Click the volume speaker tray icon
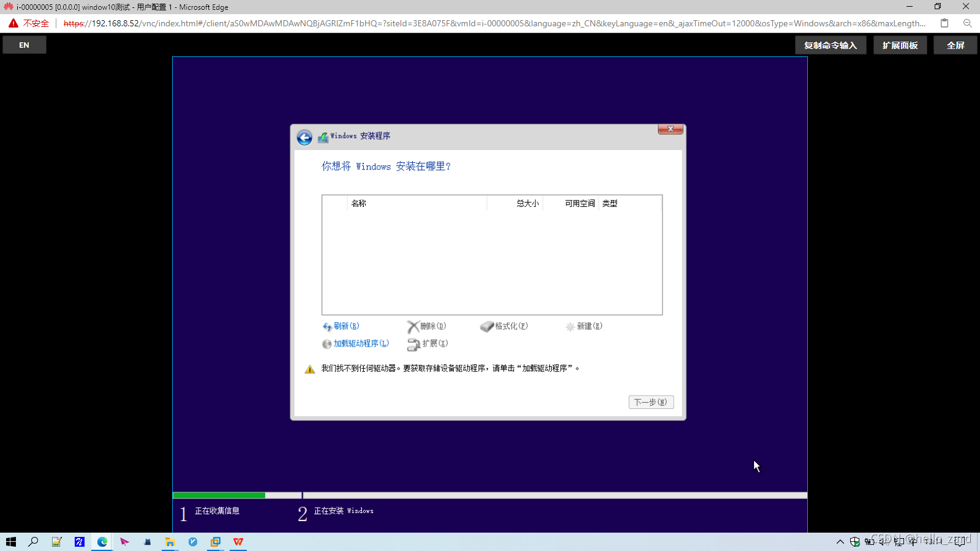Screen dimensions: 980x551 pos(884,542)
